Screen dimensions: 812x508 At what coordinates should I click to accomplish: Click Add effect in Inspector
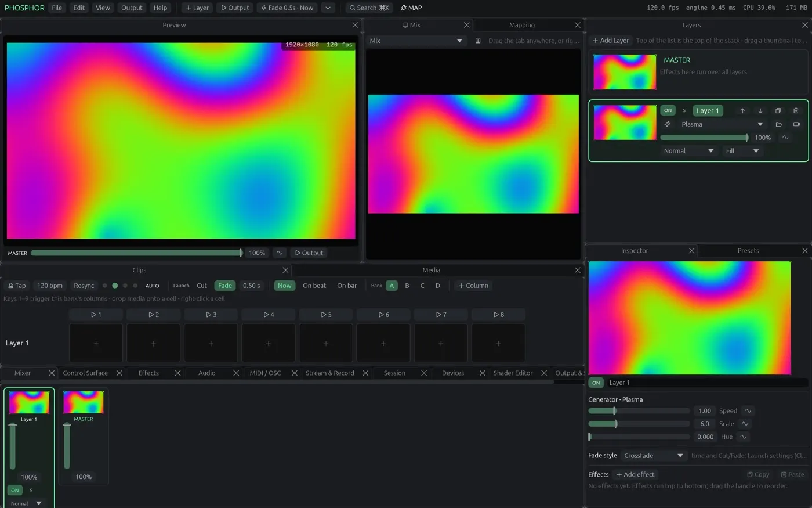(x=636, y=474)
